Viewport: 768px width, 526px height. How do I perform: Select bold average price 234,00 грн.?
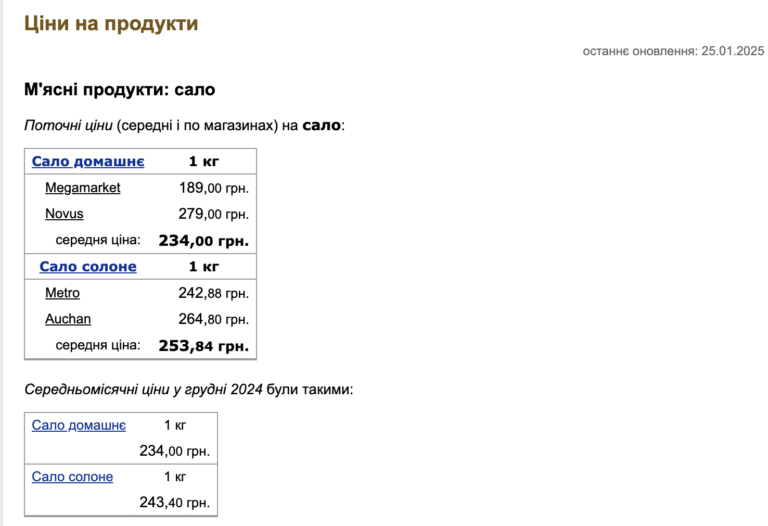[203, 240]
